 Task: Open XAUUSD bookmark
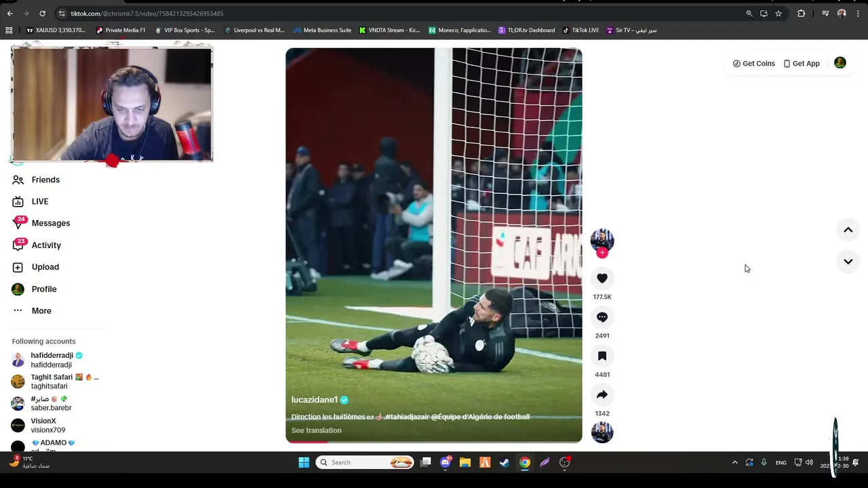click(56, 30)
